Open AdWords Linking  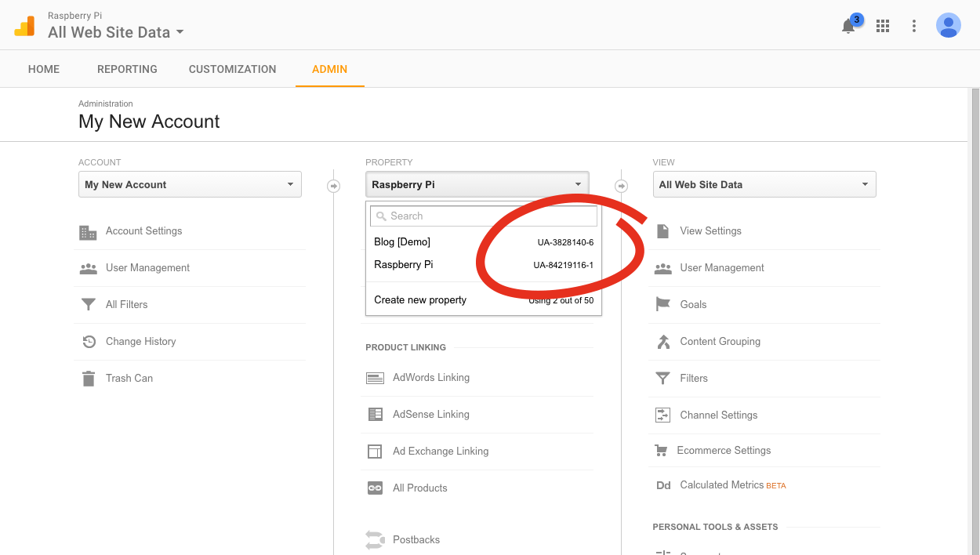click(x=431, y=378)
